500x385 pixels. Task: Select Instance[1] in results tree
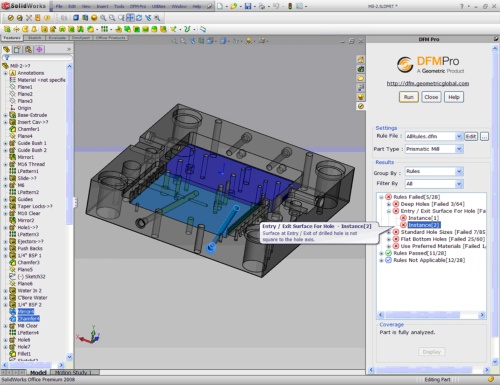pyautogui.click(x=423, y=218)
